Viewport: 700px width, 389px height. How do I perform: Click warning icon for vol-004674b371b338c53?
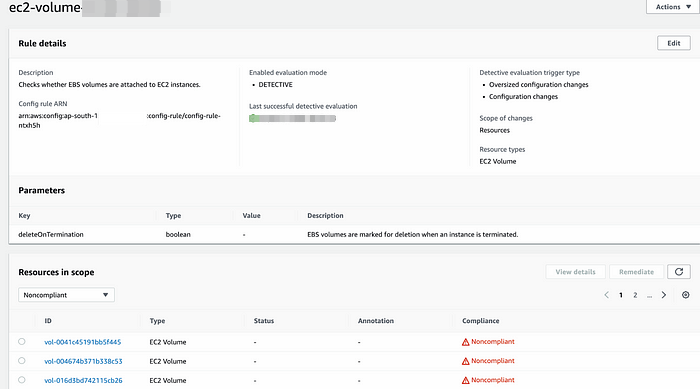466,361
